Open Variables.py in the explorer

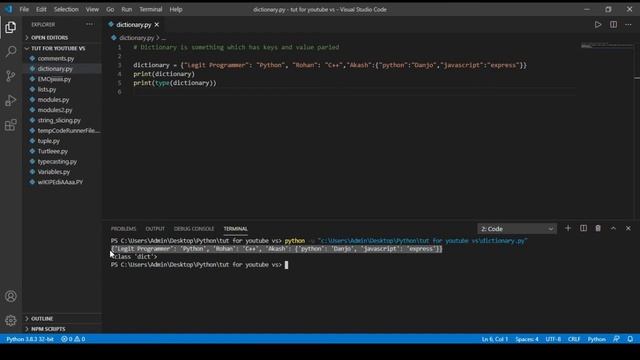click(53, 172)
